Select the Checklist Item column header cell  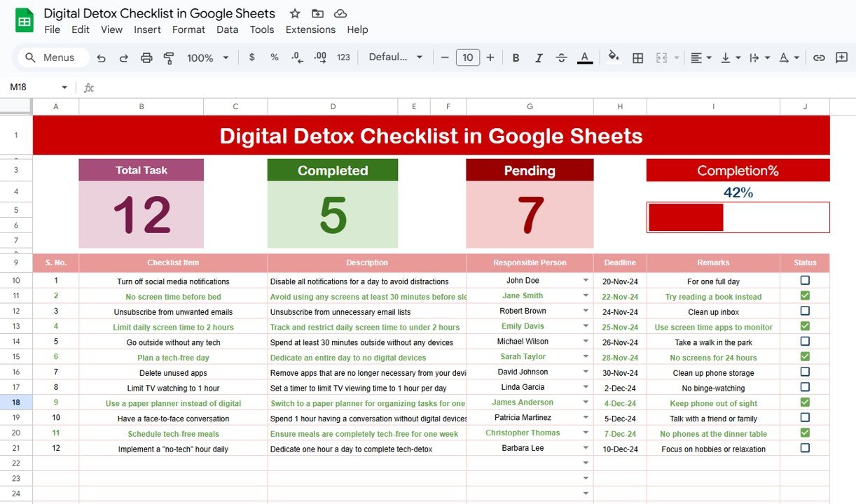[x=173, y=263]
